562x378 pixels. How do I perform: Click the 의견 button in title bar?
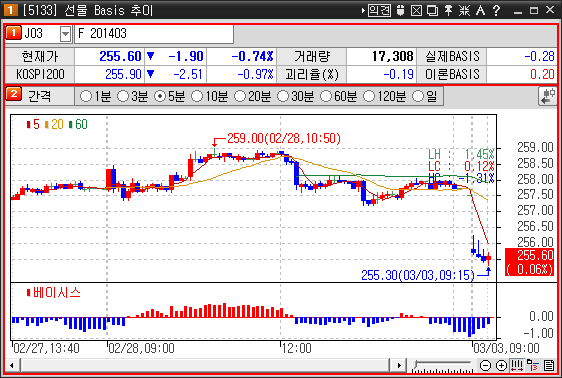[x=380, y=10]
